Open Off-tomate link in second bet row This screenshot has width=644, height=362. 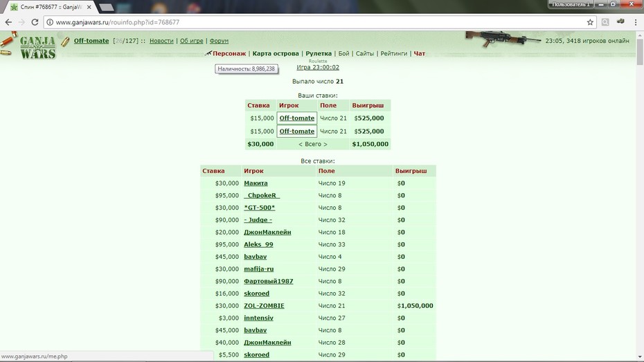pyautogui.click(x=297, y=132)
